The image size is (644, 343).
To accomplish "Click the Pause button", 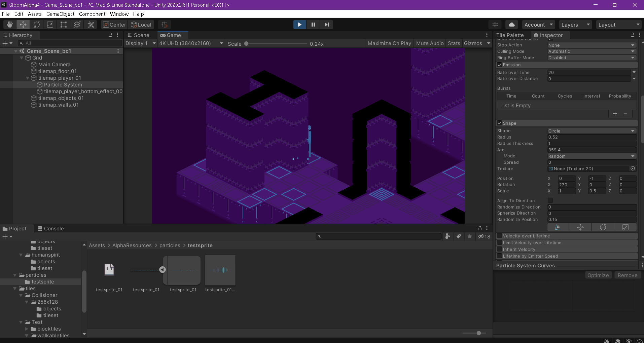I will point(313,25).
